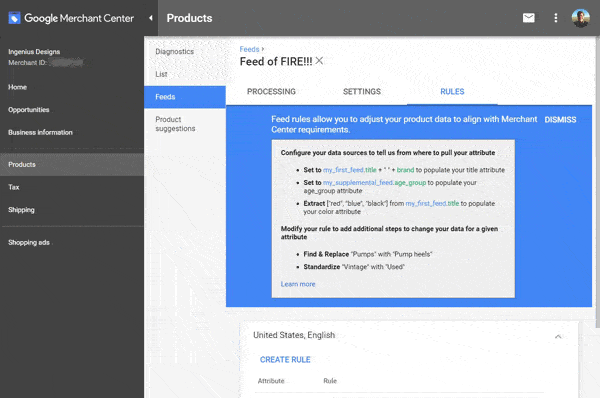
Task: Click the Google Merchant Center logo icon
Action: tap(14, 18)
